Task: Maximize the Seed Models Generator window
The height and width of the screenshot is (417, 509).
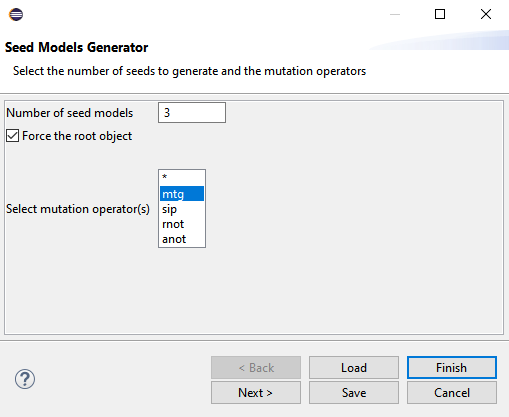Action: coord(440,14)
